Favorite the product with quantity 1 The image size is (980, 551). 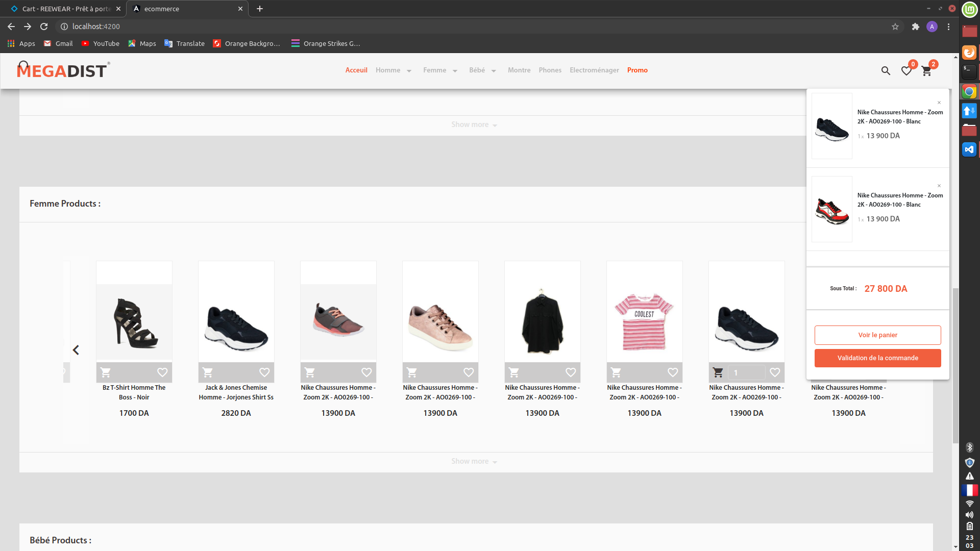tap(775, 372)
